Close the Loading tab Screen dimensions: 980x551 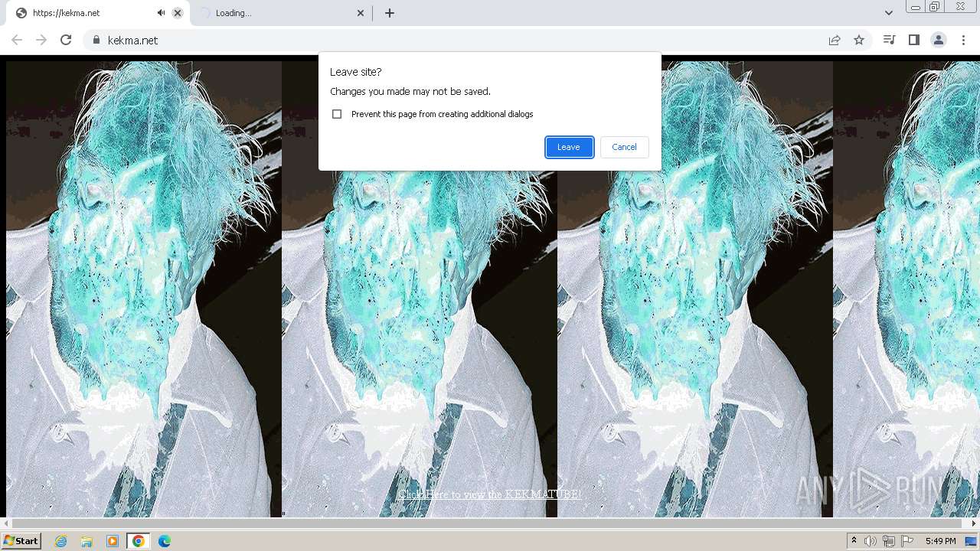(361, 13)
